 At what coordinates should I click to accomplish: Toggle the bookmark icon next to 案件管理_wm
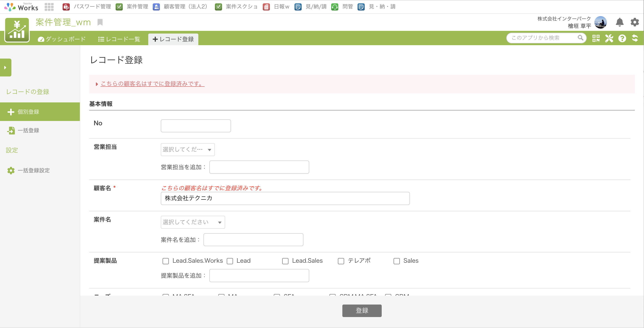pyautogui.click(x=100, y=22)
